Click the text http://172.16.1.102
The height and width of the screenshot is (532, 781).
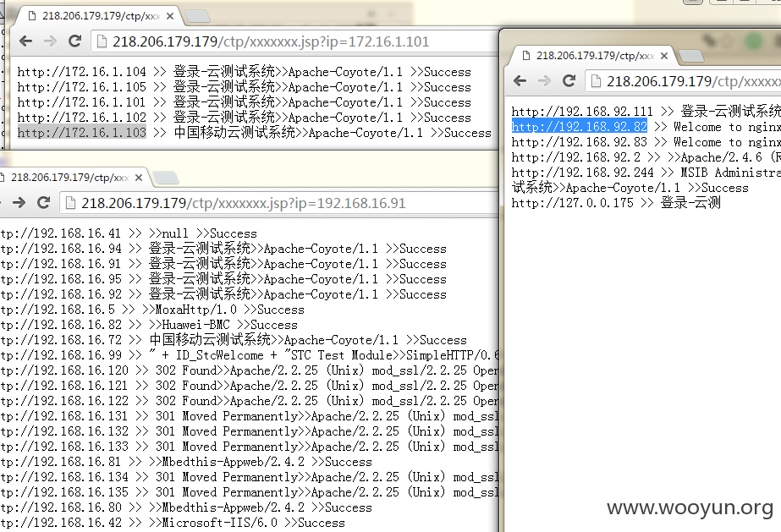[82, 118]
